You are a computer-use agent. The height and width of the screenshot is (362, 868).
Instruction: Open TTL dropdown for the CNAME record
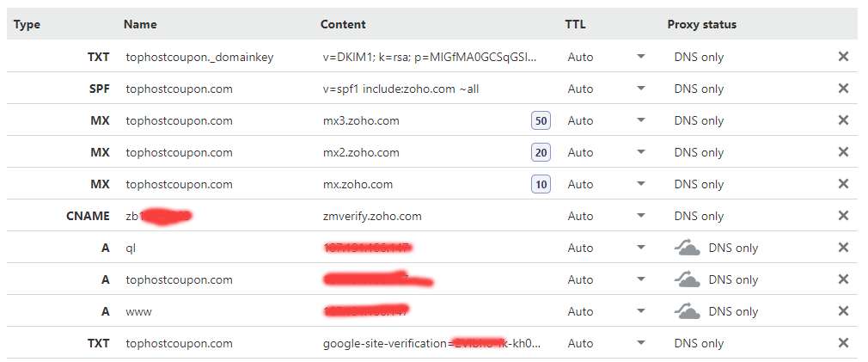tap(641, 216)
